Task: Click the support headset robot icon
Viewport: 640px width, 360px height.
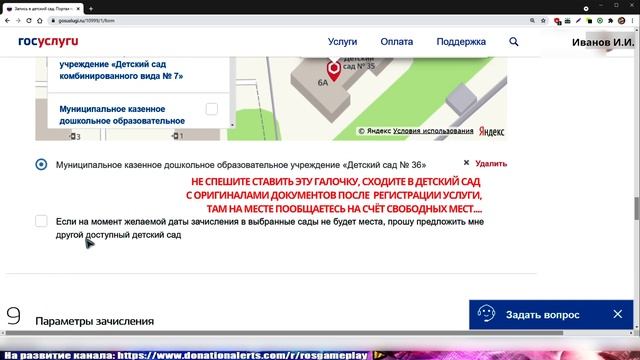Action: click(486, 314)
